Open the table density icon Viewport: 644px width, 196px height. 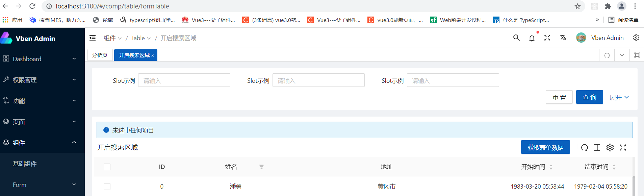coord(597,147)
